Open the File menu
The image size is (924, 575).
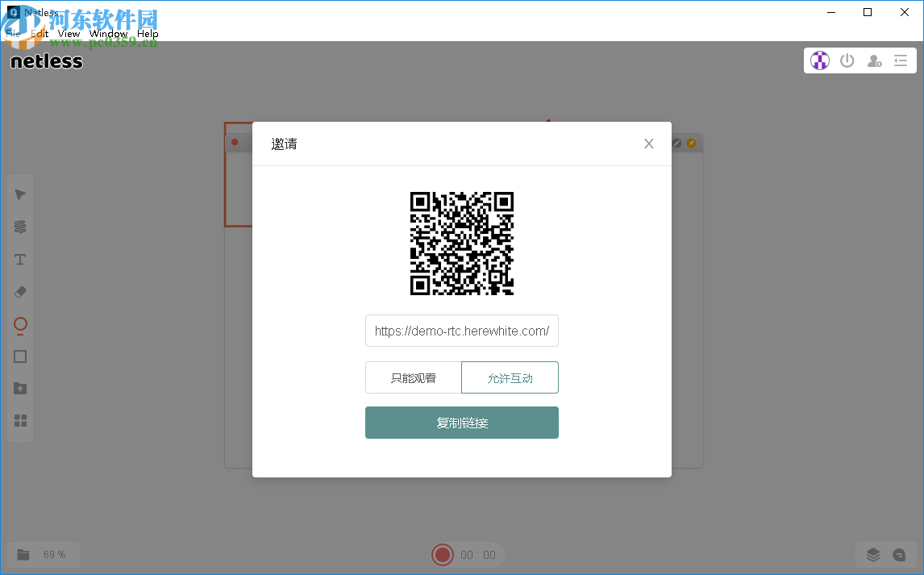click(x=13, y=34)
